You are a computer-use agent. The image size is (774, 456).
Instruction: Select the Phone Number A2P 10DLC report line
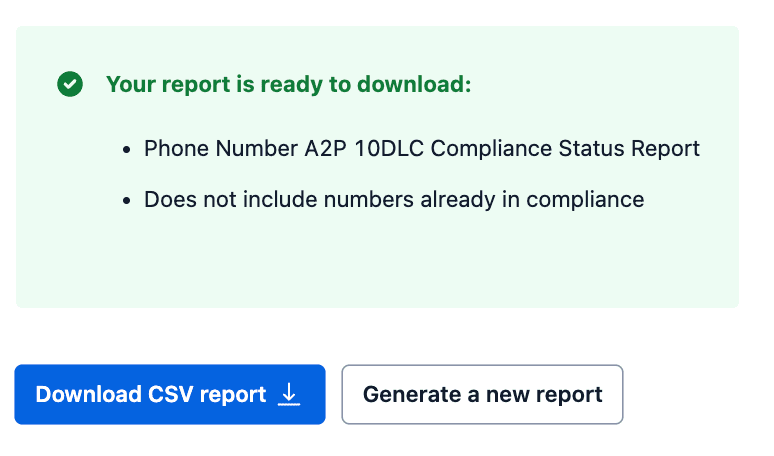click(x=421, y=149)
